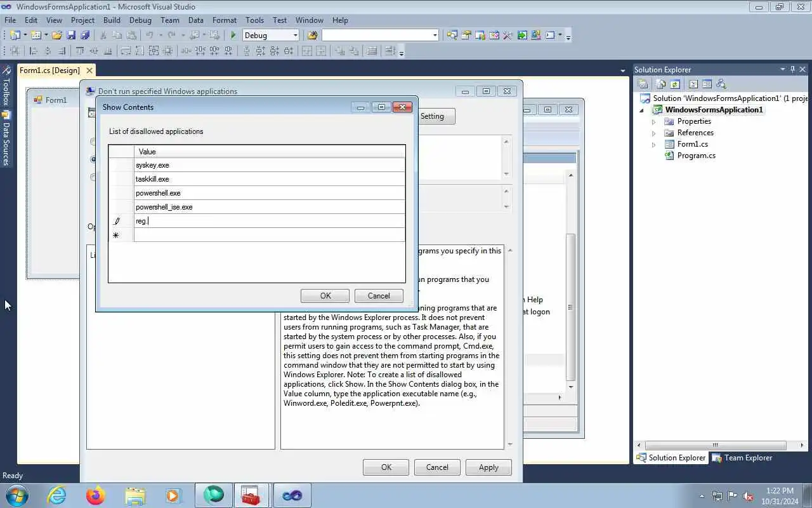Click Cancel in the Show Contents dialog
This screenshot has height=508, width=812.
point(379,296)
